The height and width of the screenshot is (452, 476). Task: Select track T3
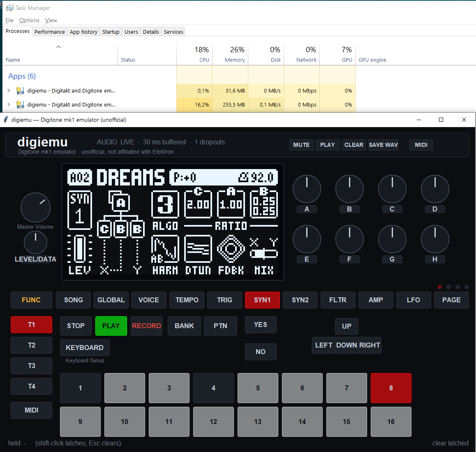click(31, 366)
